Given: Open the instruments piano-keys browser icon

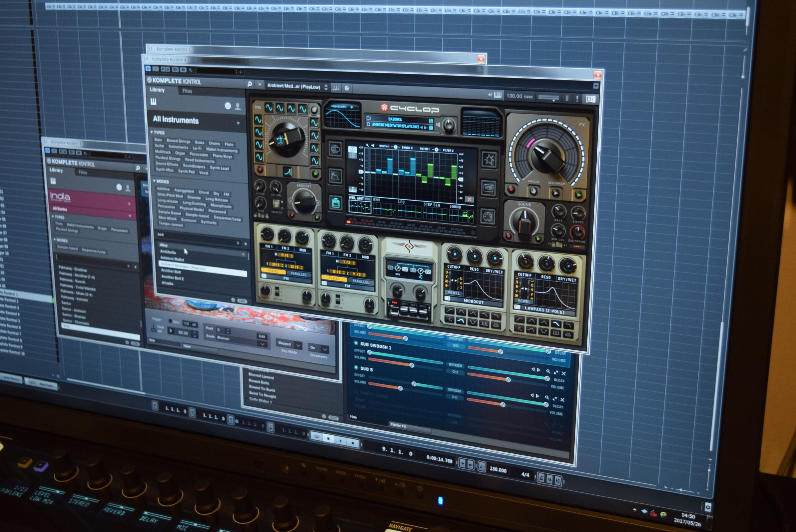Looking at the screenshot, I should (x=153, y=102).
